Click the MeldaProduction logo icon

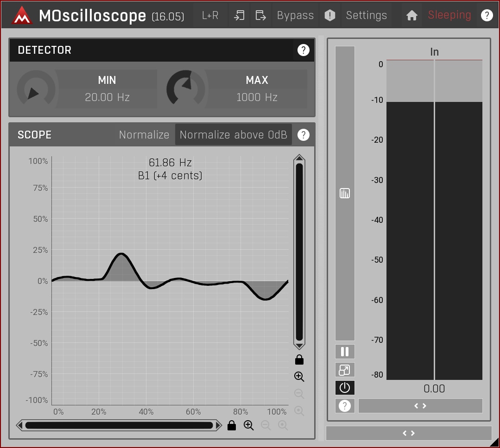click(22, 15)
